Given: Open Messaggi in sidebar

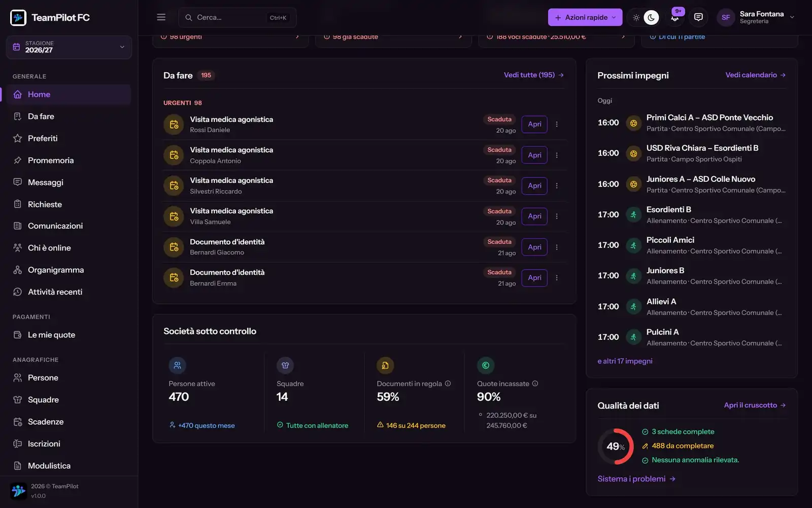Looking at the screenshot, I should (69, 182).
